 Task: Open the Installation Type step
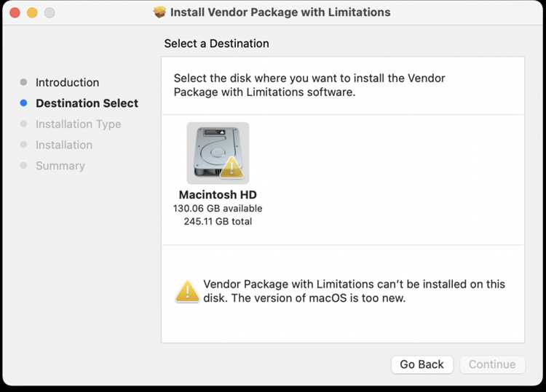click(x=79, y=124)
